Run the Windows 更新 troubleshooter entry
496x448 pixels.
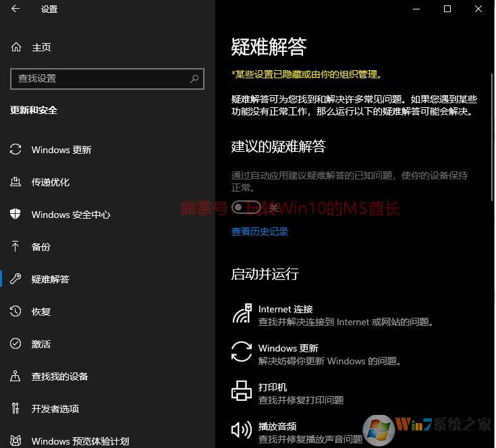(x=317, y=354)
